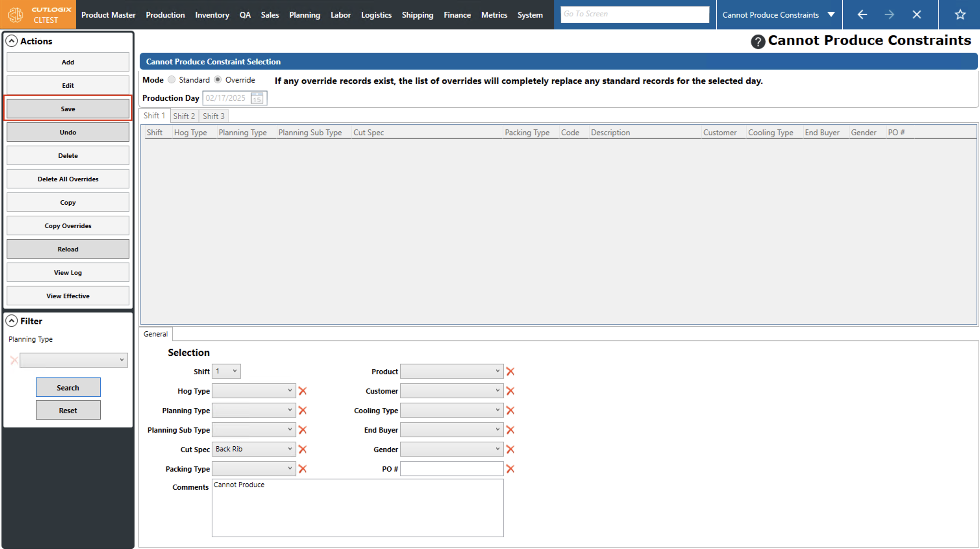
Task: Collapse the Actions panel
Action: pos(12,41)
